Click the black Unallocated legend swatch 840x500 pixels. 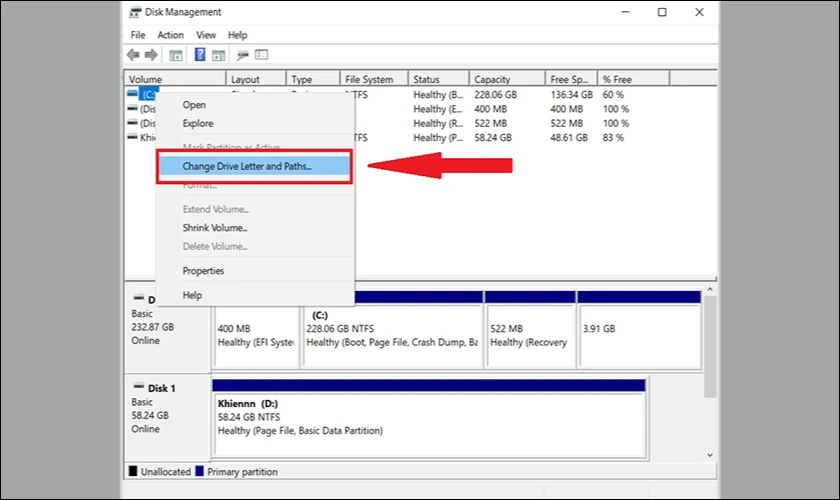[x=133, y=471]
